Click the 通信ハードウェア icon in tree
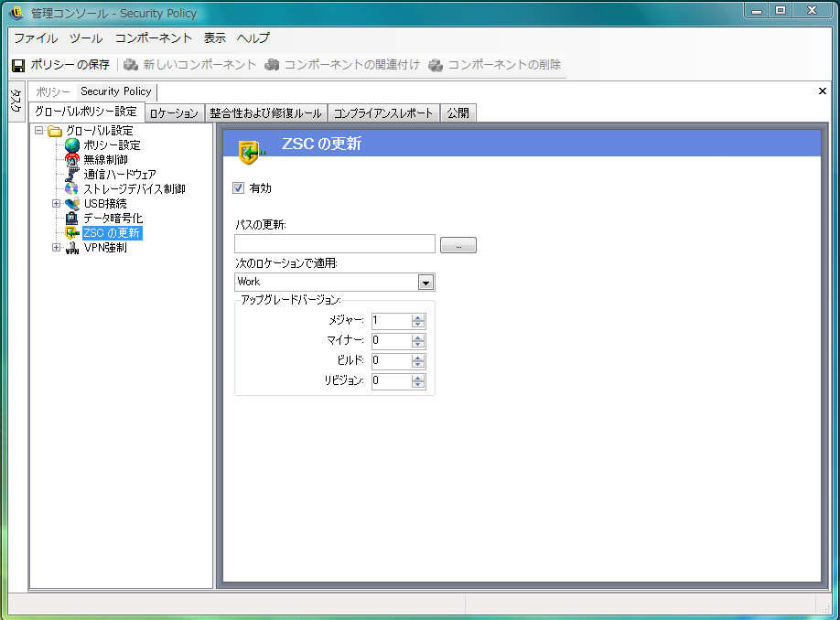 pos(72,174)
